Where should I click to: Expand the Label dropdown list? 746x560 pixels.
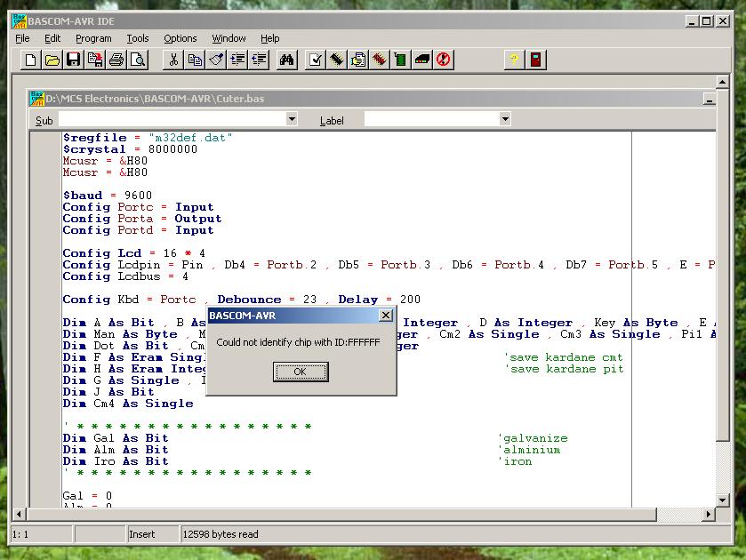505,119
